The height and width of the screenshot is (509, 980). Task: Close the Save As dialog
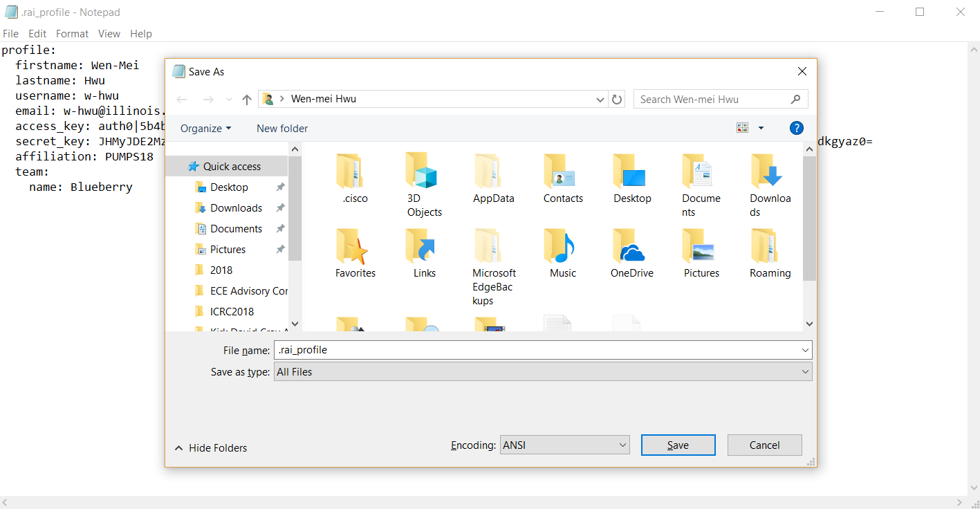[802, 71]
